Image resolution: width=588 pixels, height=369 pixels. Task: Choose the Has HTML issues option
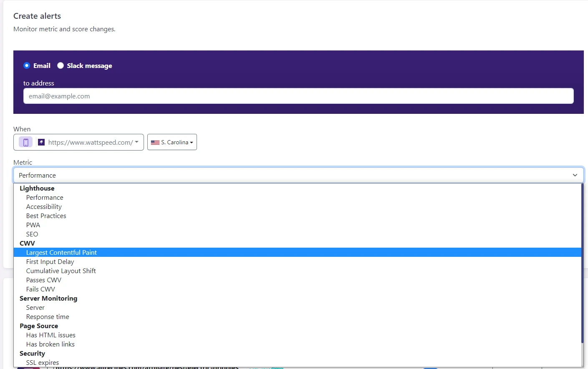point(298,335)
